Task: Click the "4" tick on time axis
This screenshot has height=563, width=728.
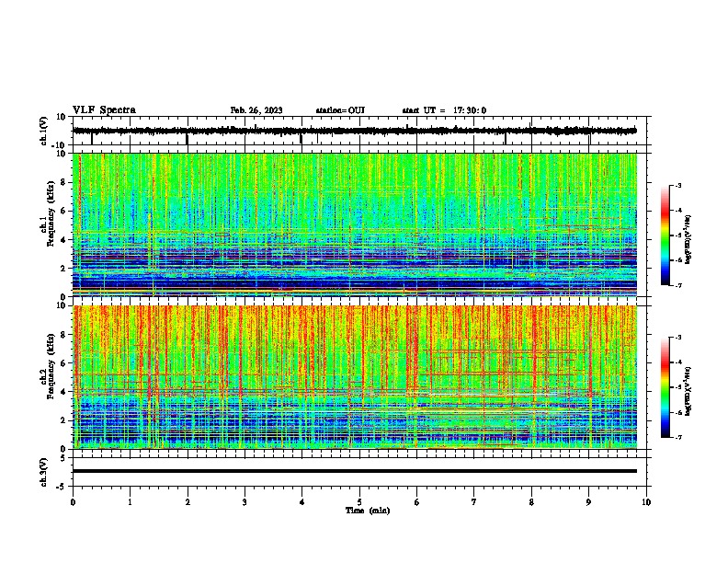Action: click(x=302, y=502)
